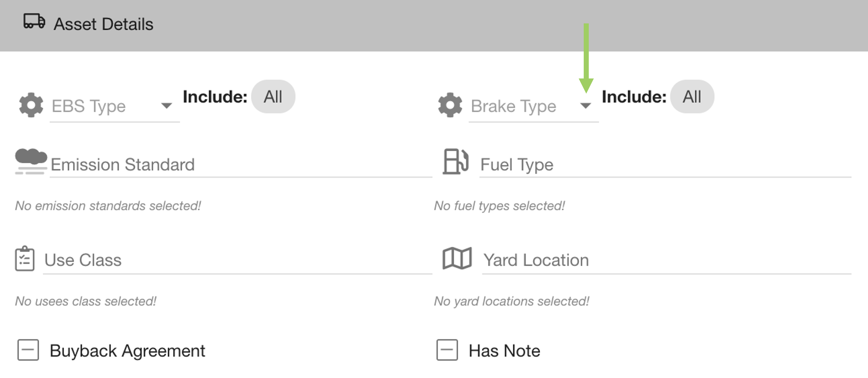The height and width of the screenshot is (378, 868).
Task: Expand the EBS Type dropdown arrow
Action: (x=166, y=106)
